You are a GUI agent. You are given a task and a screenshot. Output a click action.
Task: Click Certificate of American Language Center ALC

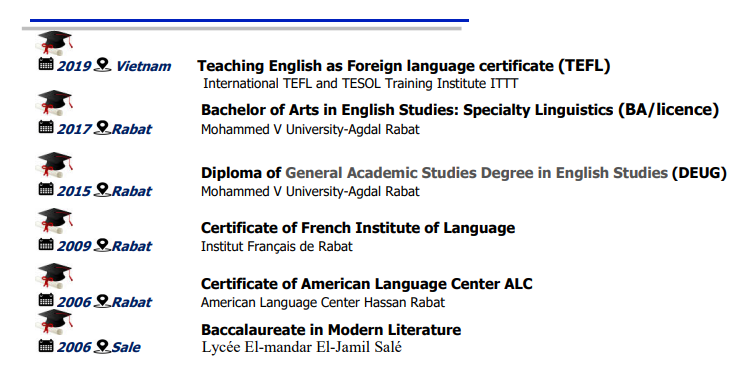point(367,284)
